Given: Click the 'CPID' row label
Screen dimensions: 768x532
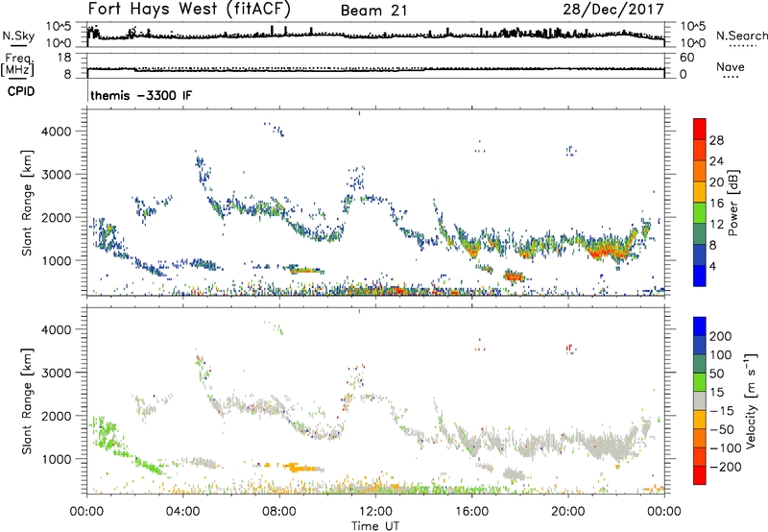Looking at the screenshot, I should [x=21, y=91].
